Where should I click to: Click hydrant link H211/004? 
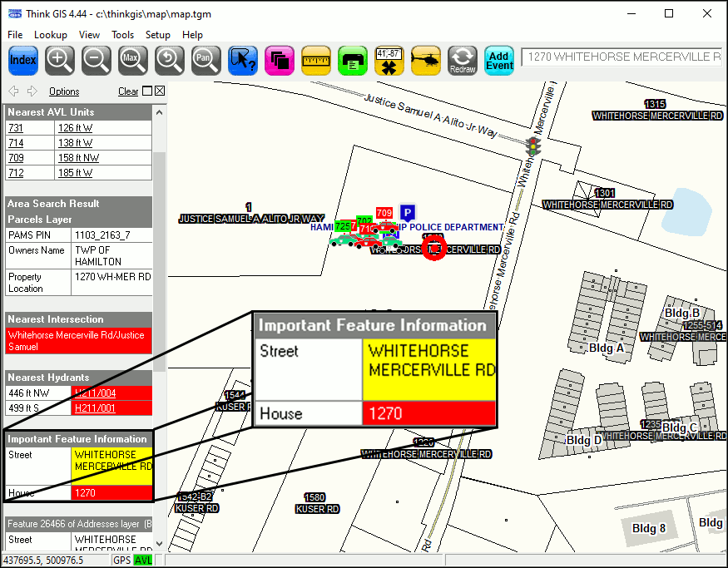click(x=95, y=393)
